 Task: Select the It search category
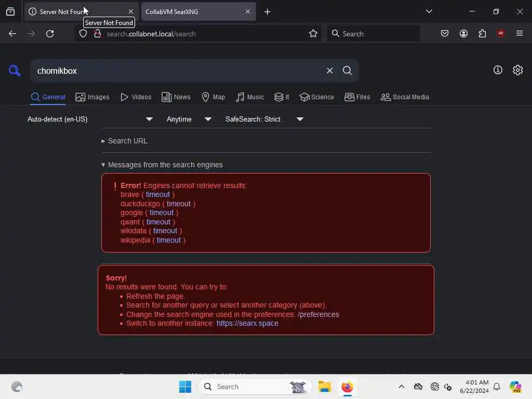[282, 97]
